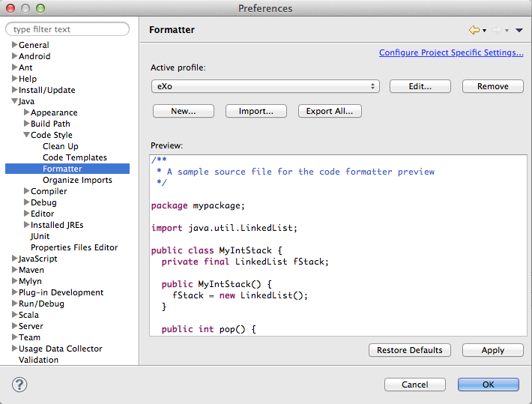Click inside the code Preview area
The width and height of the screenshot is (532, 404).
pyautogui.click(x=338, y=245)
